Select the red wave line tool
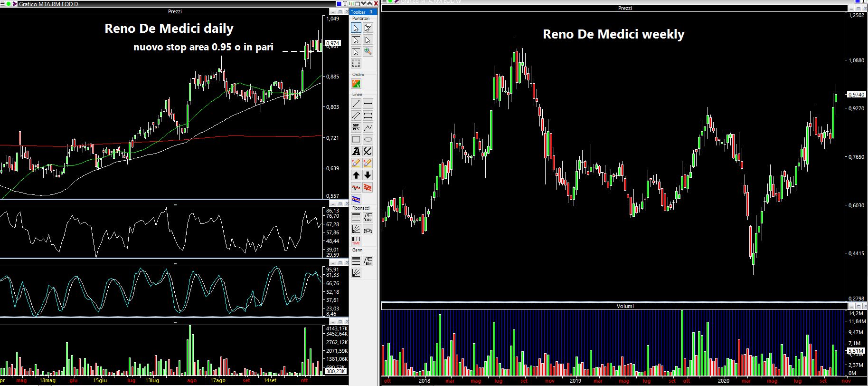The image size is (868, 386). click(356, 187)
